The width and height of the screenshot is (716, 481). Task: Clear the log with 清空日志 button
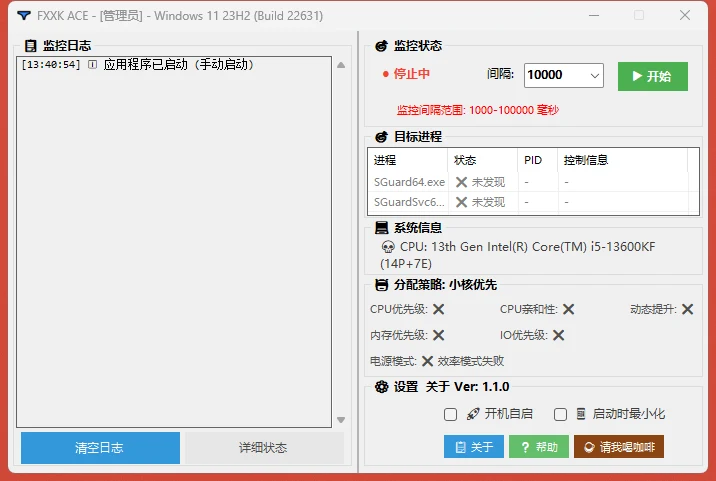click(x=100, y=448)
